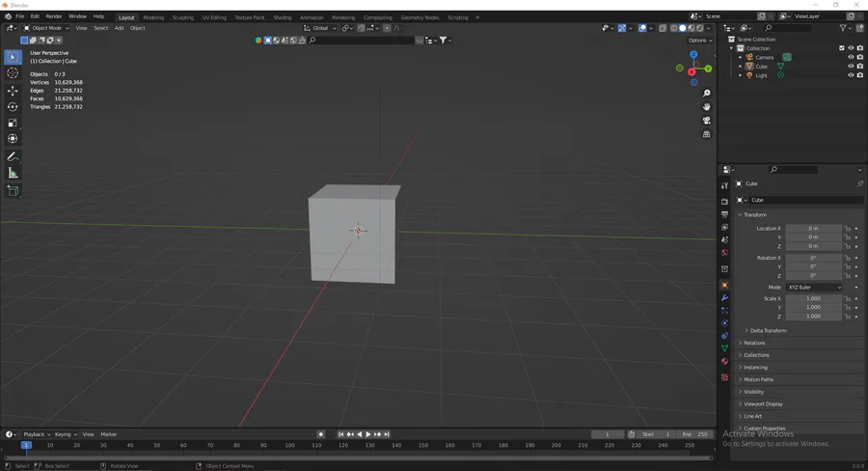Open the timeline Keying menu
The width and height of the screenshot is (868, 471).
tap(66, 434)
